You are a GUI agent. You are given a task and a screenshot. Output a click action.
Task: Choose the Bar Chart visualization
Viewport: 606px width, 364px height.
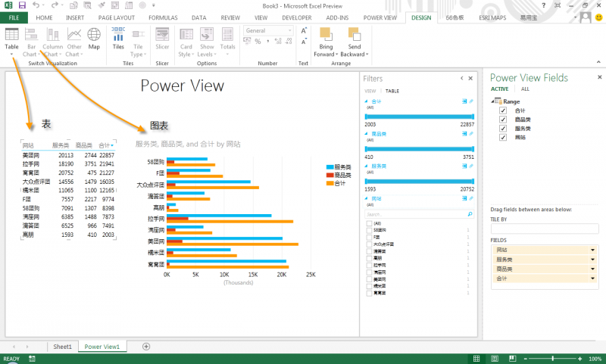[31, 42]
